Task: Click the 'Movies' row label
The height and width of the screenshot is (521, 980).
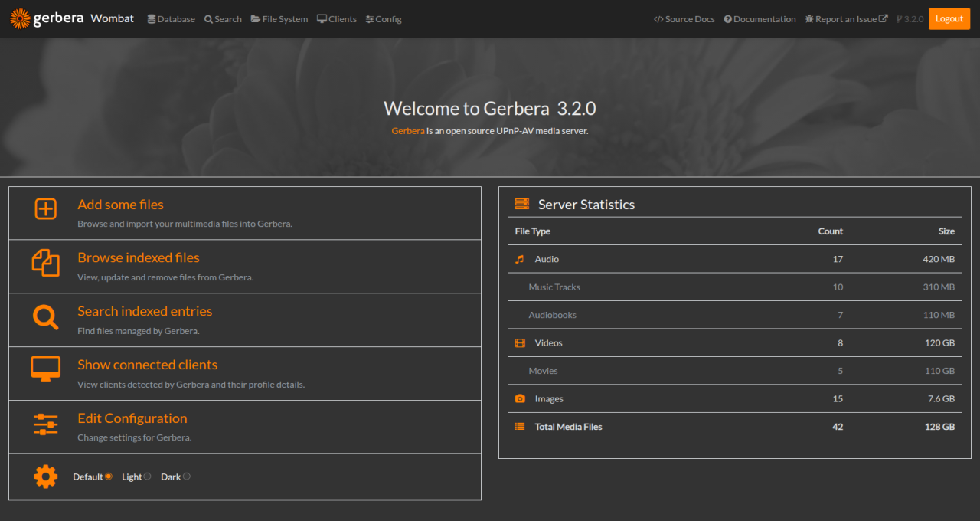Action: [543, 371]
